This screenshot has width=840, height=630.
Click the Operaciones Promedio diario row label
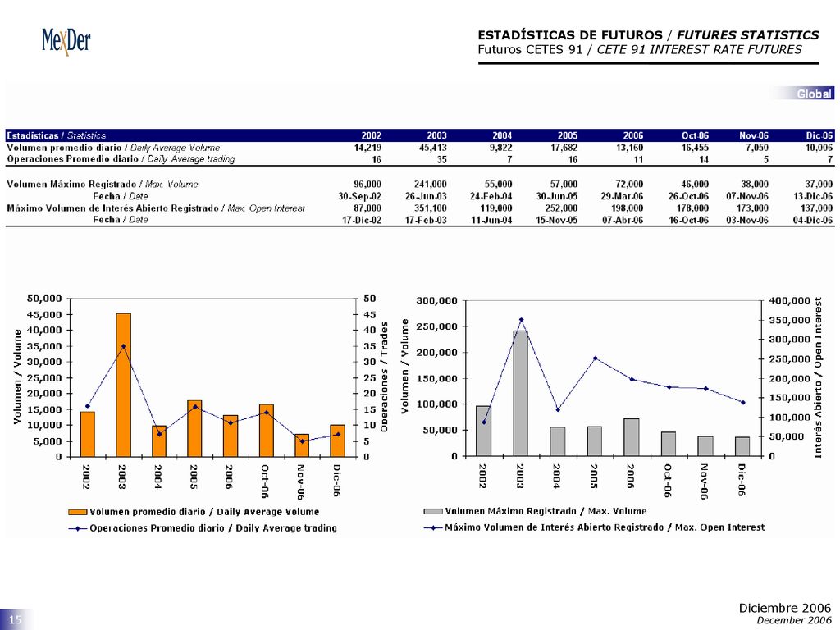[x=121, y=159]
